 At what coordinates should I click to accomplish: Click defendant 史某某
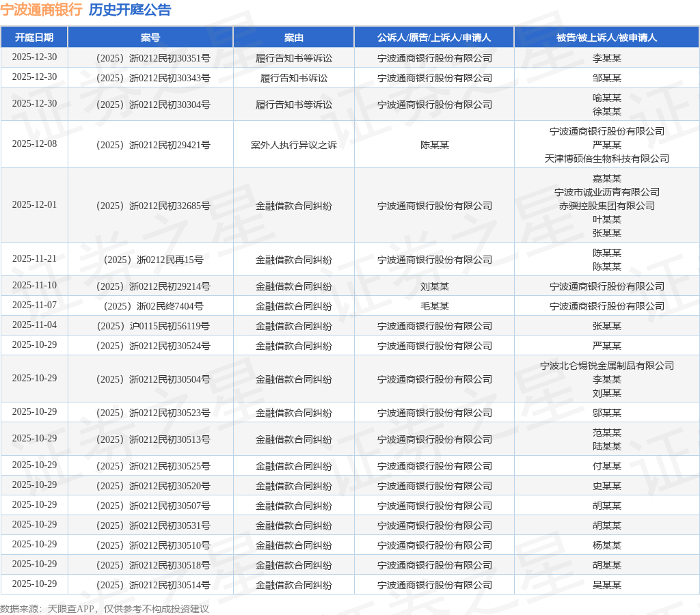click(x=607, y=486)
